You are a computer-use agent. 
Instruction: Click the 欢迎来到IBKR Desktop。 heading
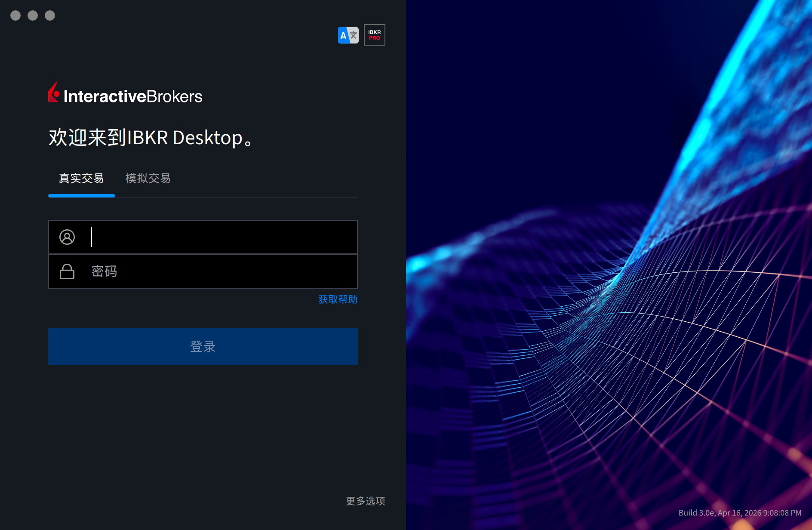[x=151, y=138]
